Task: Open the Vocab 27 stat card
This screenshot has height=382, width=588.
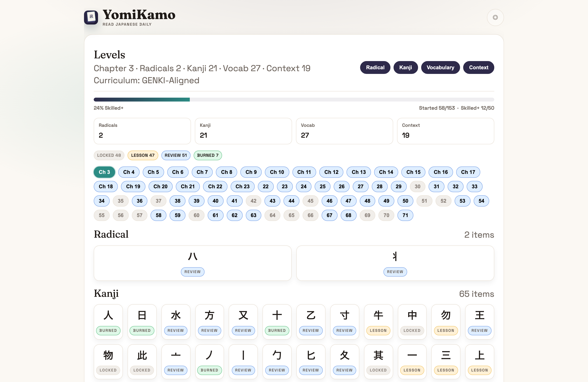Action: [x=344, y=131]
